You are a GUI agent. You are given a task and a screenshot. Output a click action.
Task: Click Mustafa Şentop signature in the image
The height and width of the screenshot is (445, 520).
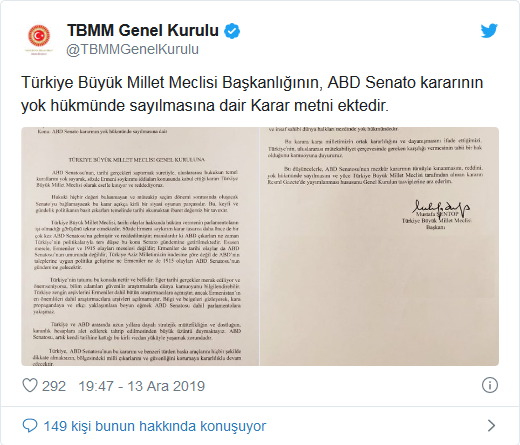(x=441, y=207)
